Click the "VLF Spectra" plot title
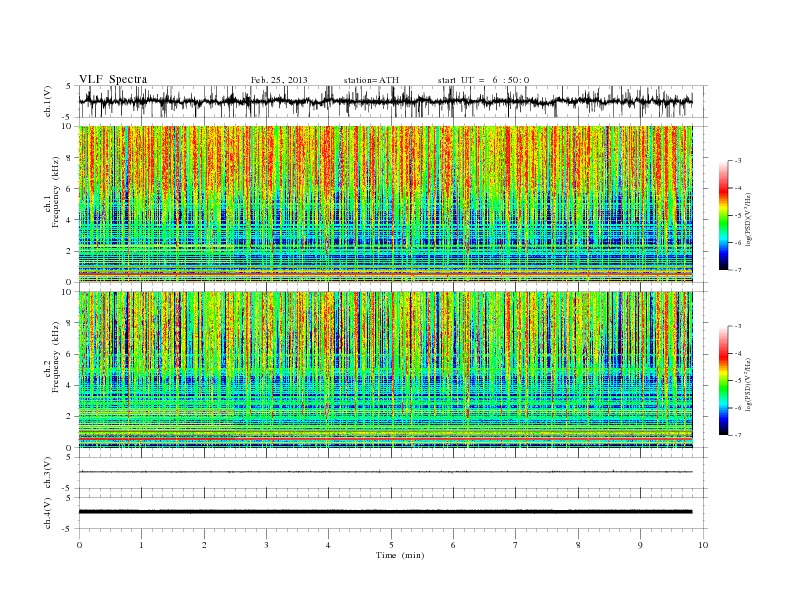The height and width of the screenshot is (612, 792). pyautogui.click(x=113, y=79)
